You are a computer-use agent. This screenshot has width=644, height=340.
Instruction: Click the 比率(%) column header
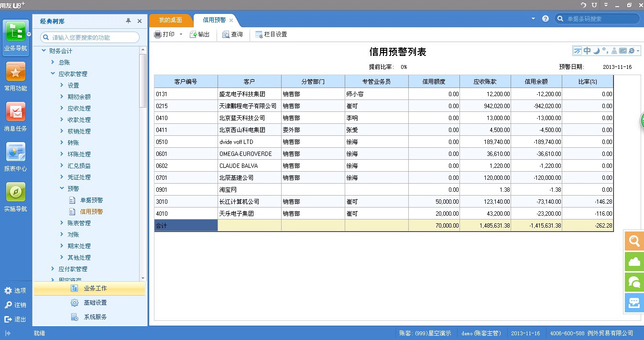pos(588,81)
